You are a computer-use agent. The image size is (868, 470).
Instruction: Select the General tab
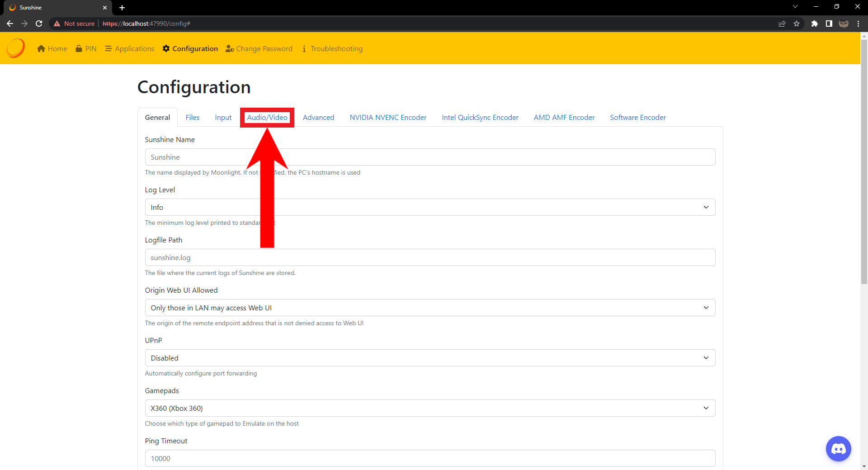157,118
